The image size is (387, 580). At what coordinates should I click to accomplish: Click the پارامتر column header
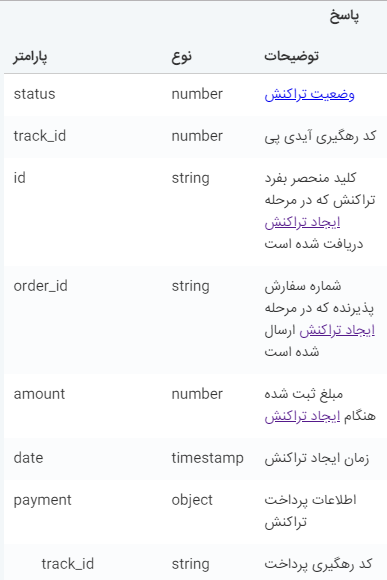pos(30,57)
